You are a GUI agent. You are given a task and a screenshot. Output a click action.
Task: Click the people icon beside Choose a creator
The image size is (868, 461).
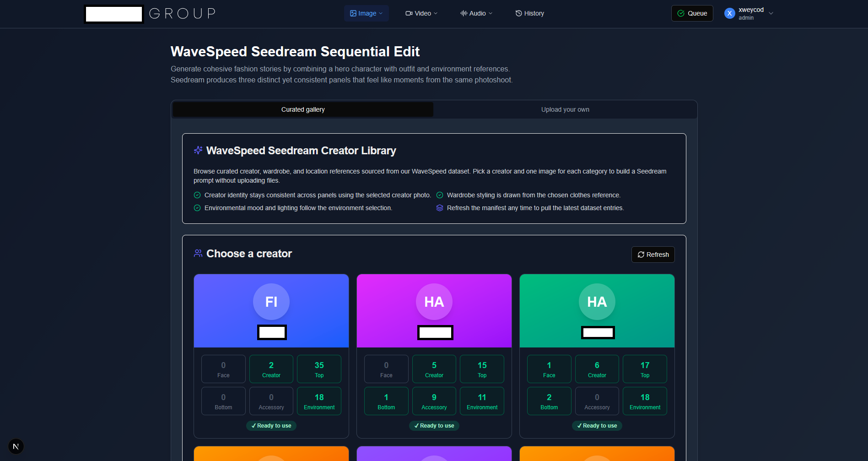click(198, 253)
